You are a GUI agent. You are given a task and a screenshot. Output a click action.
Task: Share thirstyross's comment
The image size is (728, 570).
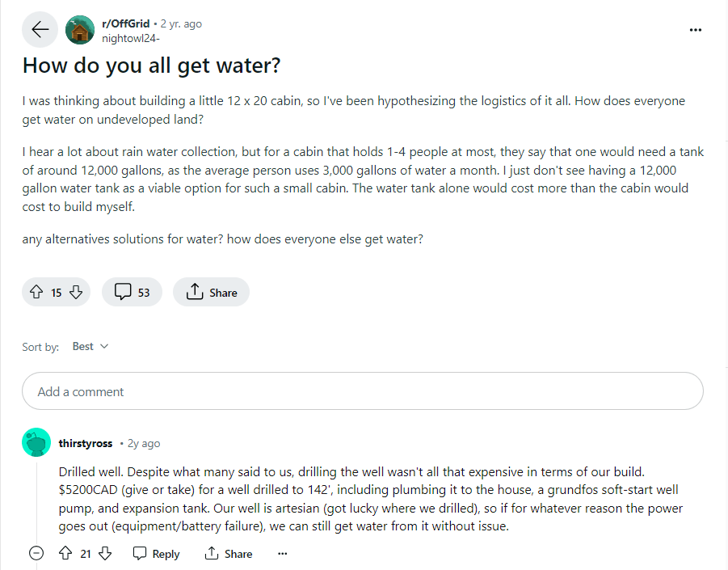point(229,553)
